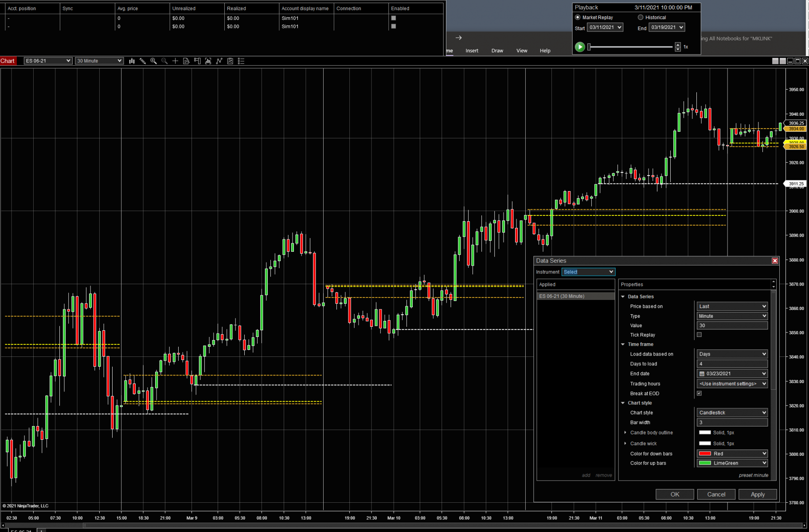
Task: Open the Strategies clipboard icon
Action: (x=230, y=61)
